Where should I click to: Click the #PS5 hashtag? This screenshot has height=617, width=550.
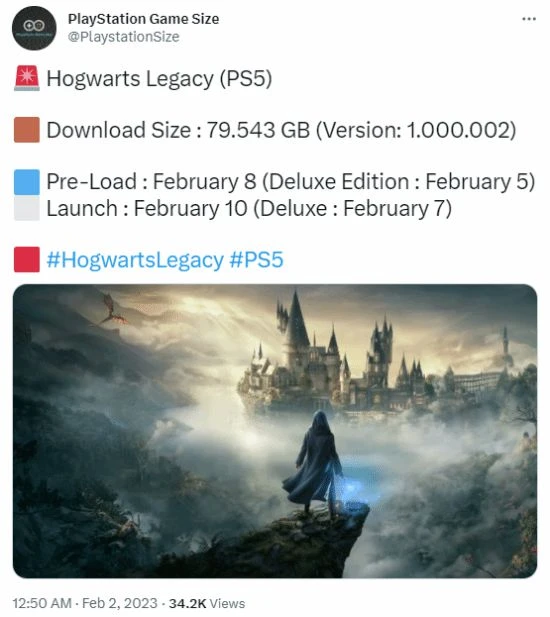click(x=256, y=260)
